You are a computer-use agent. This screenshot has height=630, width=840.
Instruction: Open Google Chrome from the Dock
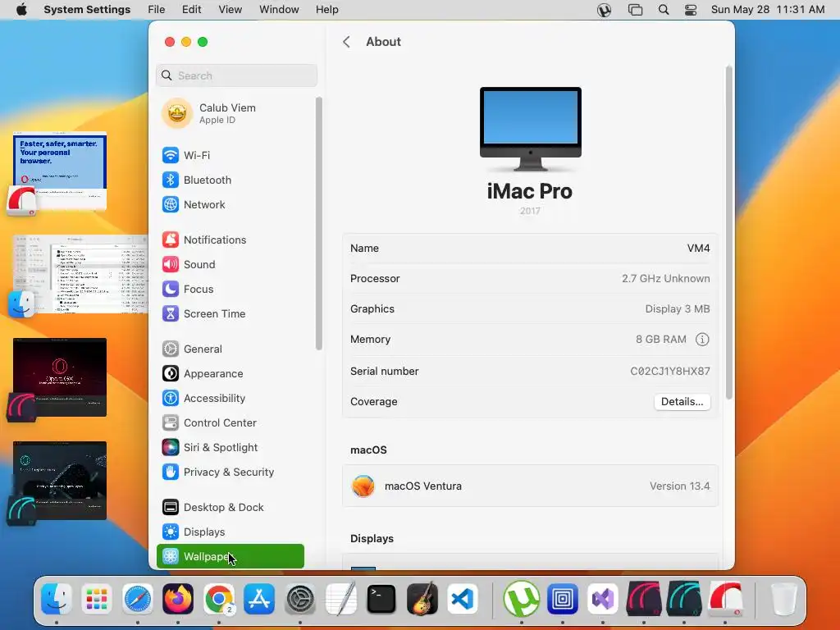[218, 598]
